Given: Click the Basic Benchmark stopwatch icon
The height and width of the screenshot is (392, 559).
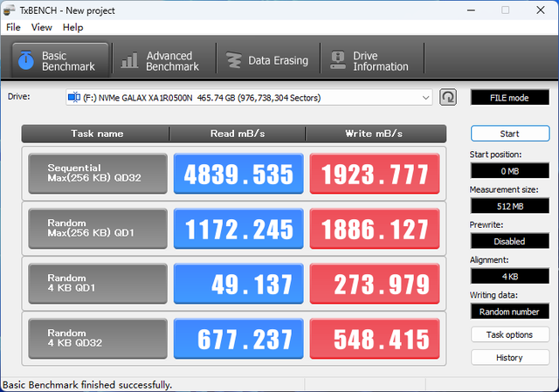Looking at the screenshot, I should [25, 60].
